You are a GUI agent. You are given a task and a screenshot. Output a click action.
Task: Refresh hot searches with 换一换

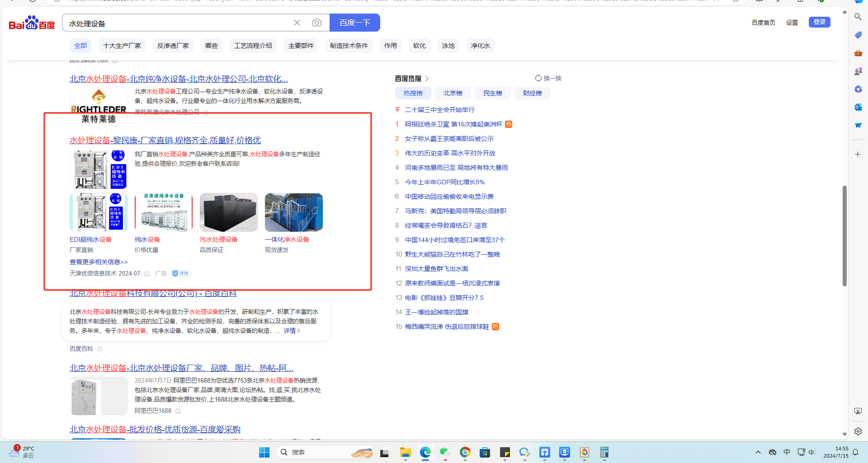coord(548,78)
